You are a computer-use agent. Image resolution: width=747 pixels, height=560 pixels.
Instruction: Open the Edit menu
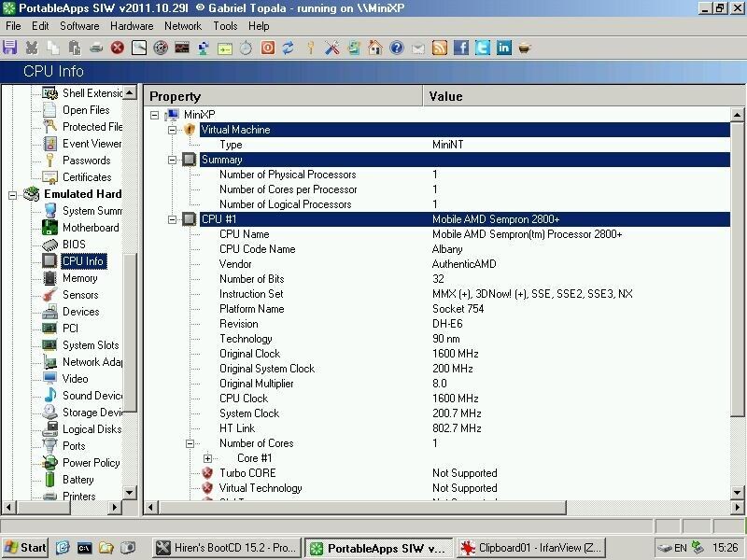click(x=40, y=26)
